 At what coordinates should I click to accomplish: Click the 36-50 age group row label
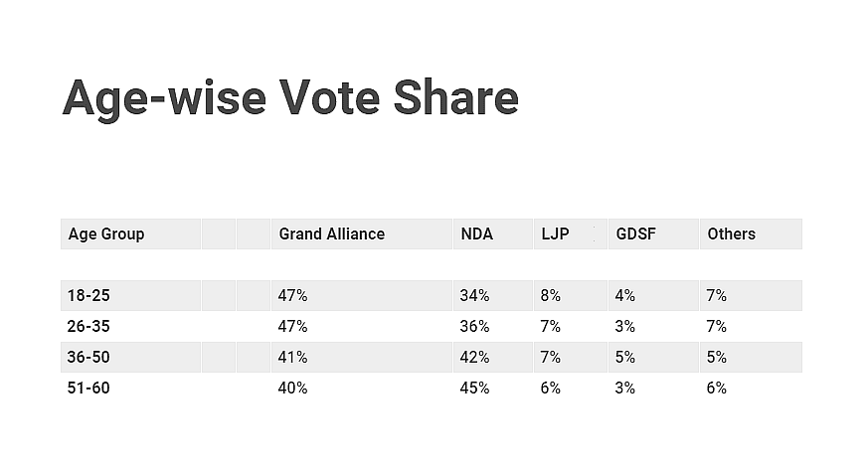point(88,357)
